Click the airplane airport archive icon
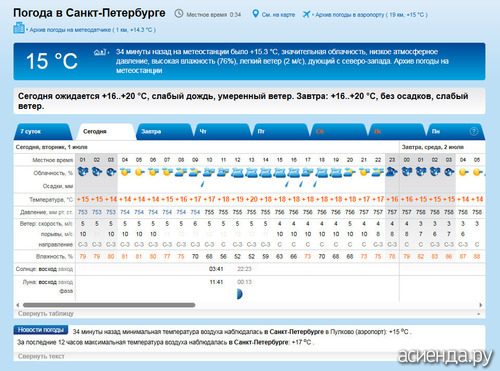This screenshot has height=371, width=500. (x=306, y=14)
